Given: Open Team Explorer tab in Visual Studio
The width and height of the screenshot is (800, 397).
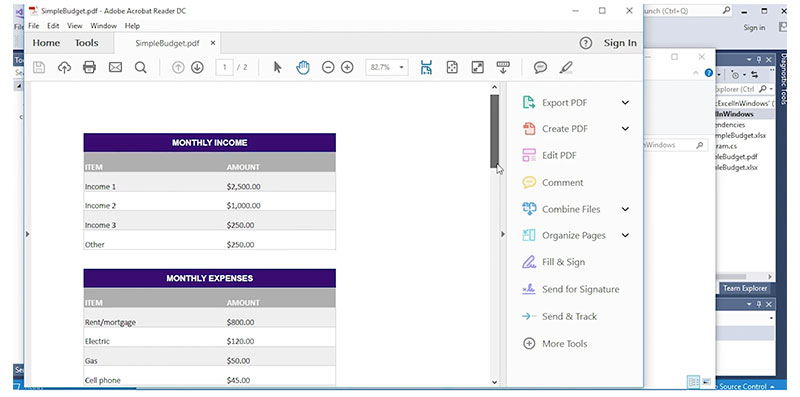Looking at the screenshot, I should pos(745,288).
